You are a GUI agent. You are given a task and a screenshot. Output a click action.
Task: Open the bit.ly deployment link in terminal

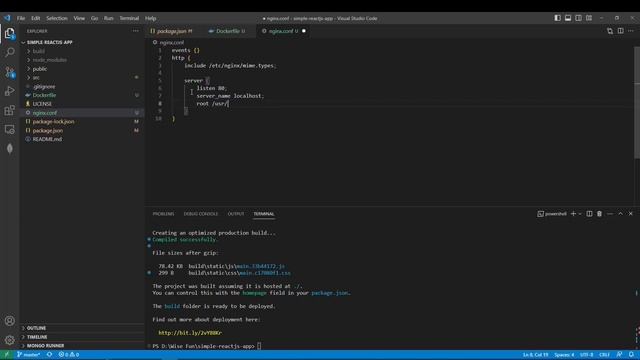[x=190, y=333]
